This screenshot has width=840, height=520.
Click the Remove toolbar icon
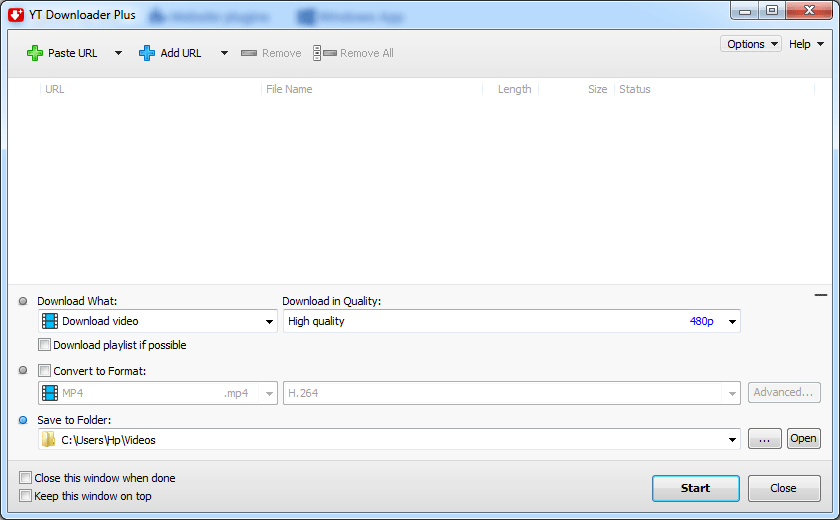tap(249, 53)
